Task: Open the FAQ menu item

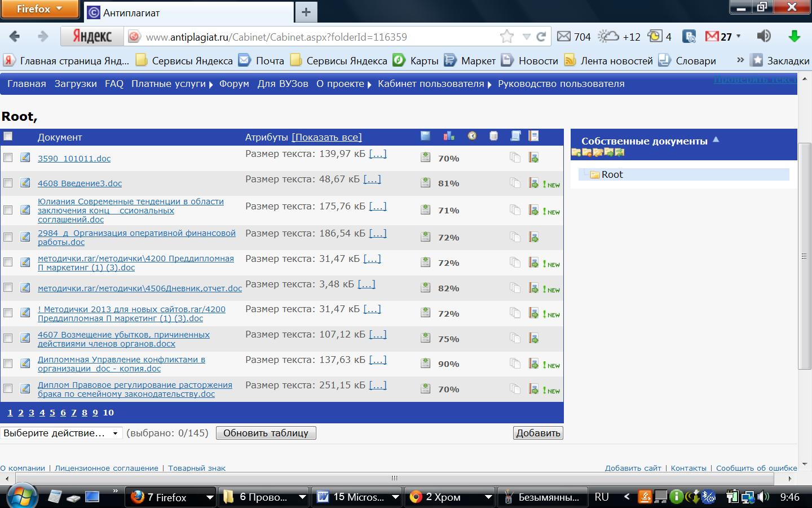Action: 114,84
